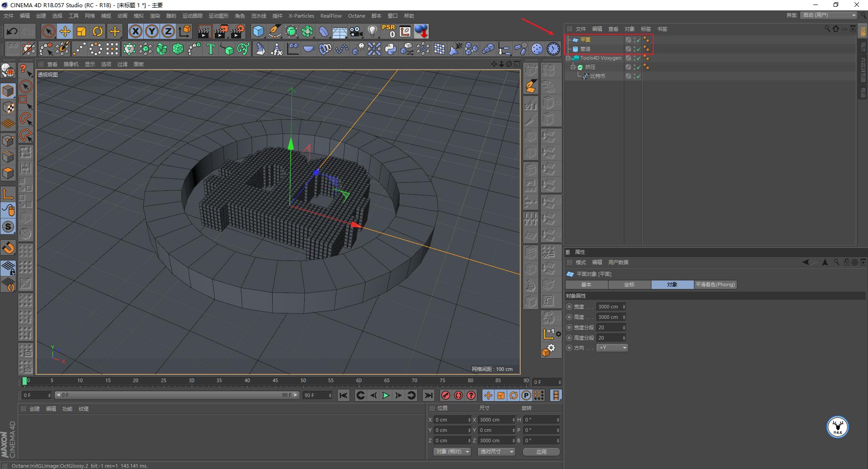Toggle the green enable checkmark for 比特币
Screen dimensions: 868x469
tap(638, 76)
